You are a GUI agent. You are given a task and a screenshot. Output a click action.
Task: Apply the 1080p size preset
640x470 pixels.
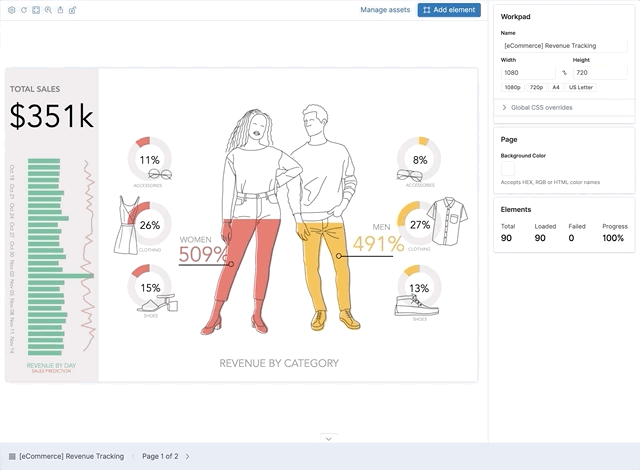point(513,88)
